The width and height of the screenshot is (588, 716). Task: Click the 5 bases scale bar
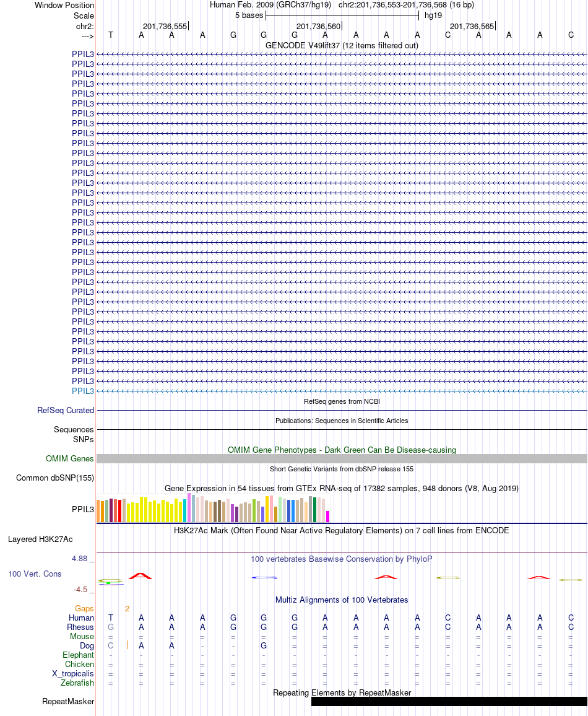342,15
